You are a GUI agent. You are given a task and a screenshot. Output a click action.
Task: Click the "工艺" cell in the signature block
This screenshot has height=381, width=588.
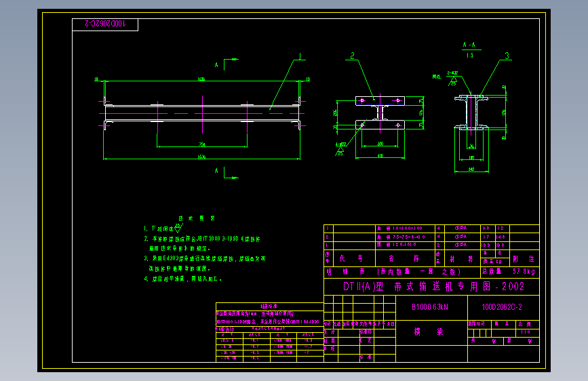[x=366, y=340]
